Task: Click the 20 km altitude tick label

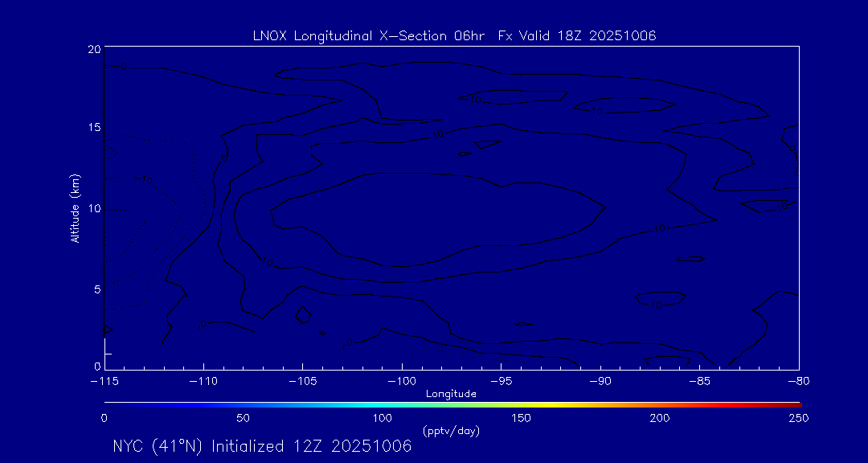Action: coord(94,49)
